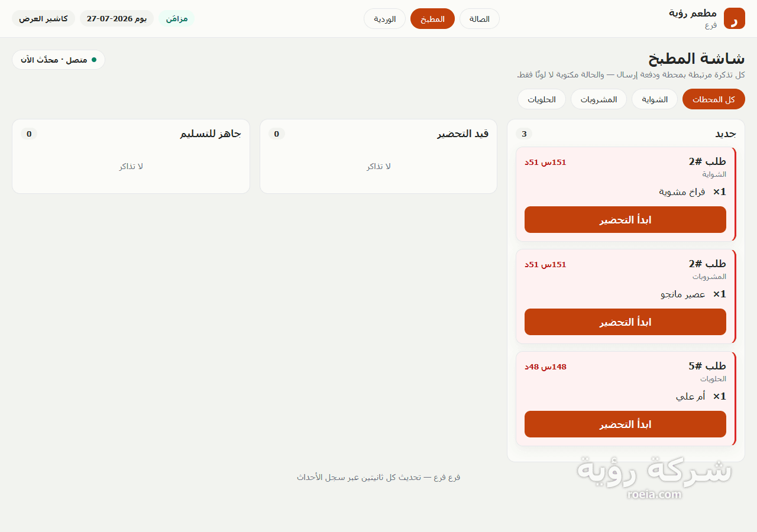
Task: Start preparing the أم علي ticket
Action: click(625, 424)
